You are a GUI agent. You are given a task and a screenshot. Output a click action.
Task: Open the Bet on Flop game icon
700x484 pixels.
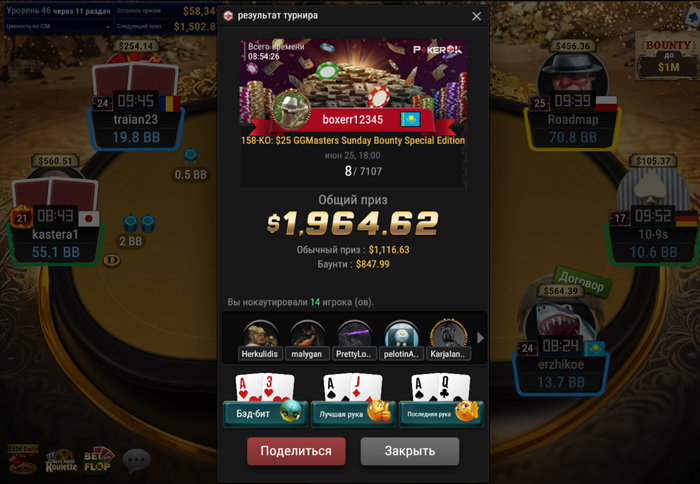[99, 460]
